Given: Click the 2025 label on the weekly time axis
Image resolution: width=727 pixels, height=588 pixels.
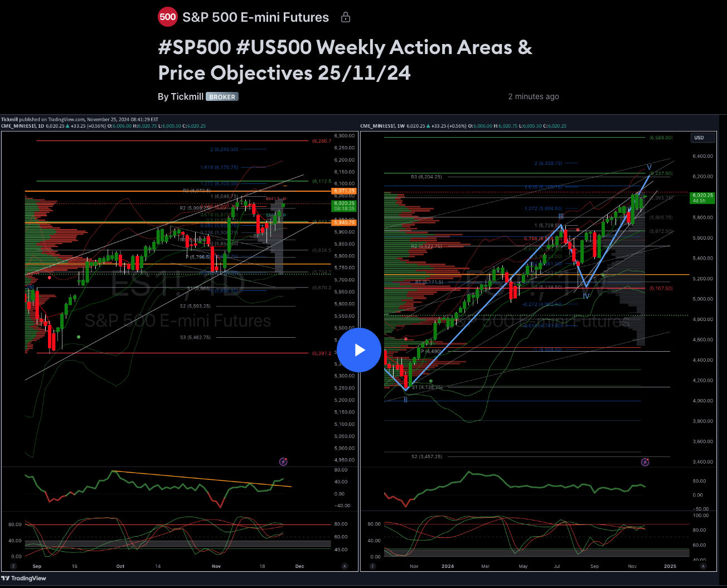Looking at the screenshot, I should click(670, 566).
